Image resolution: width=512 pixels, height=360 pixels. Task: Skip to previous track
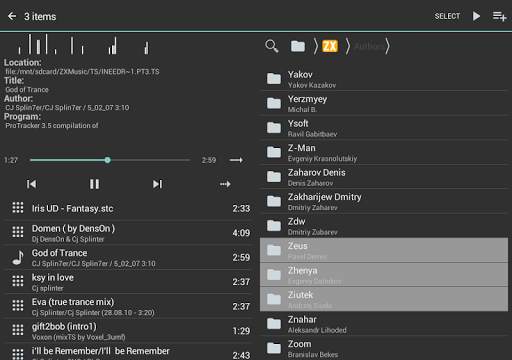click(x=31, y=184)
